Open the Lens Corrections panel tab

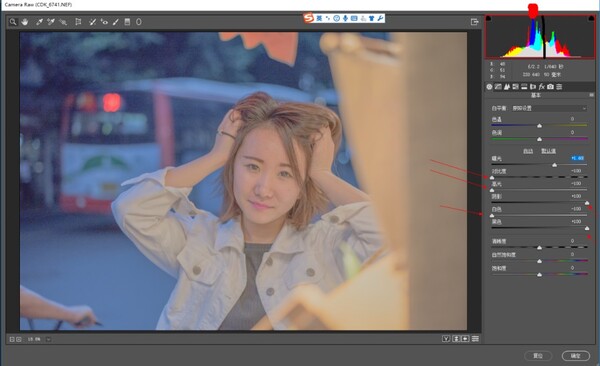[x=533, y=87]
